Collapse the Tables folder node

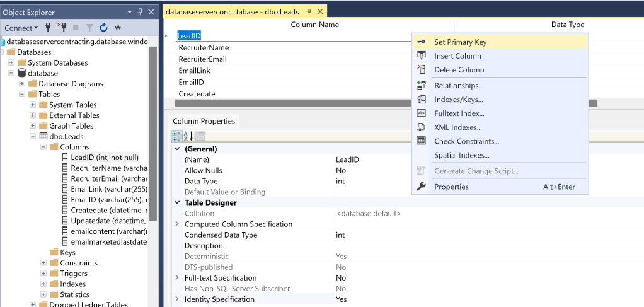point(22,95)
